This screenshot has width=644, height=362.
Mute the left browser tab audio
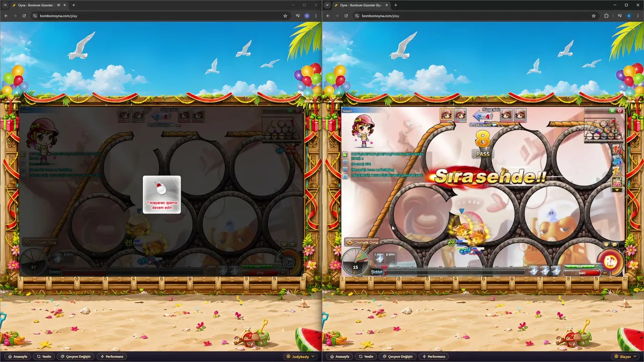tap(58, 5)
